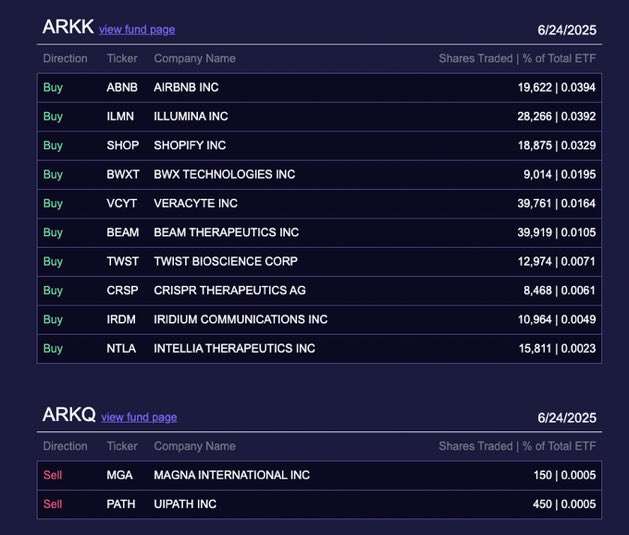Select the ILMN ticker cell
The image size is (629, 535).
pyautogui.click(x=120, y=116)
